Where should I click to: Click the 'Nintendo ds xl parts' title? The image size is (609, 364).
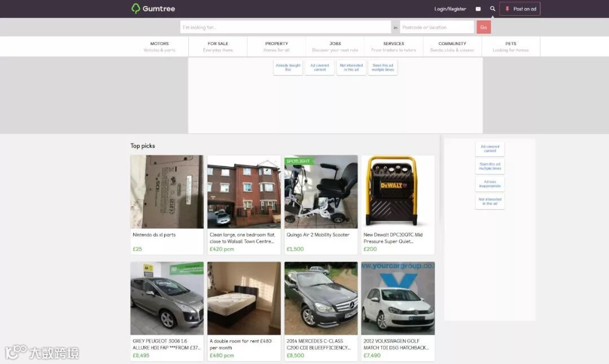coord(154,235)
